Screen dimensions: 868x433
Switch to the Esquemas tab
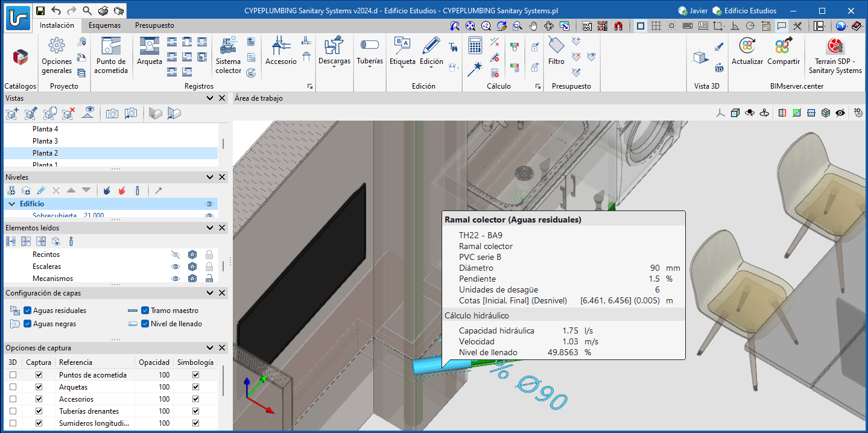coord(104,25)
